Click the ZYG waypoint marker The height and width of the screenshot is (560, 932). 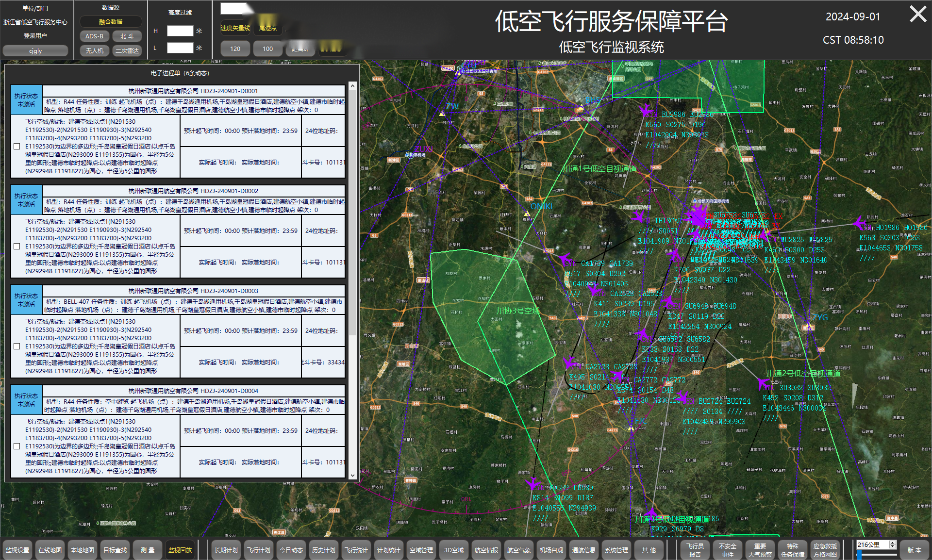(808, 326)
